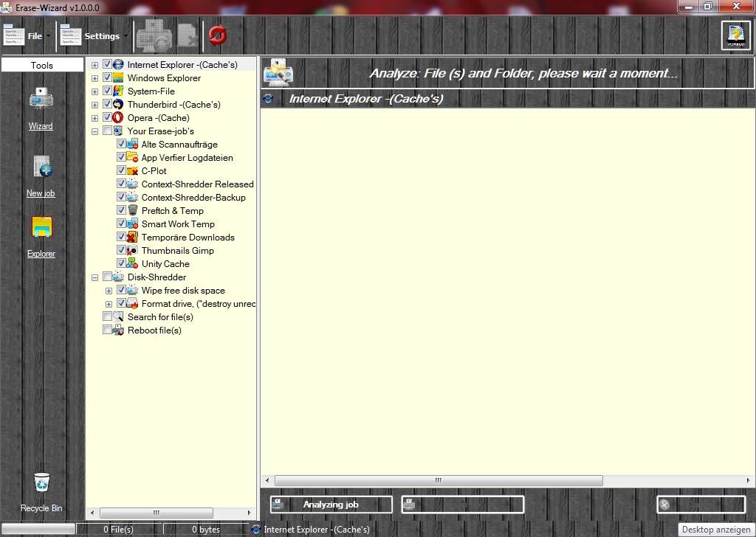Click the red refresh arrows toolbar icon
The height and width of the screenshot is (537, 756).
[218, 35]
